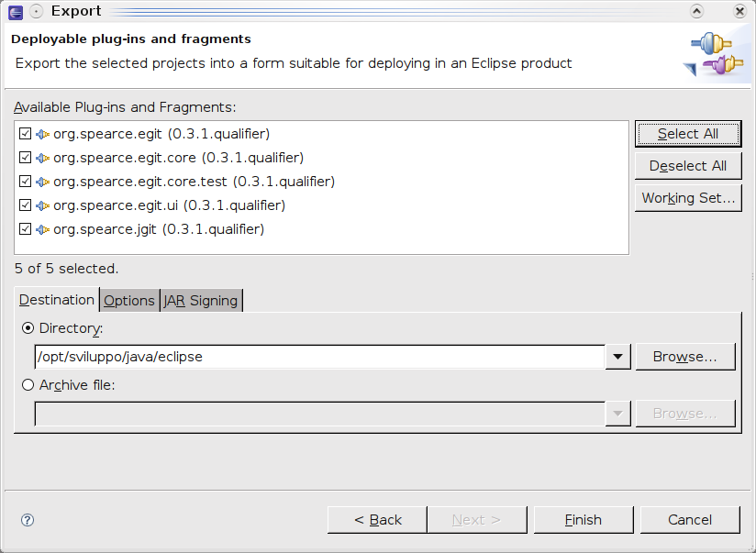The height and width of the screenshot is (553, 756).
Task: Expand the Directory path dropdown
Action: tap(617, 357)
